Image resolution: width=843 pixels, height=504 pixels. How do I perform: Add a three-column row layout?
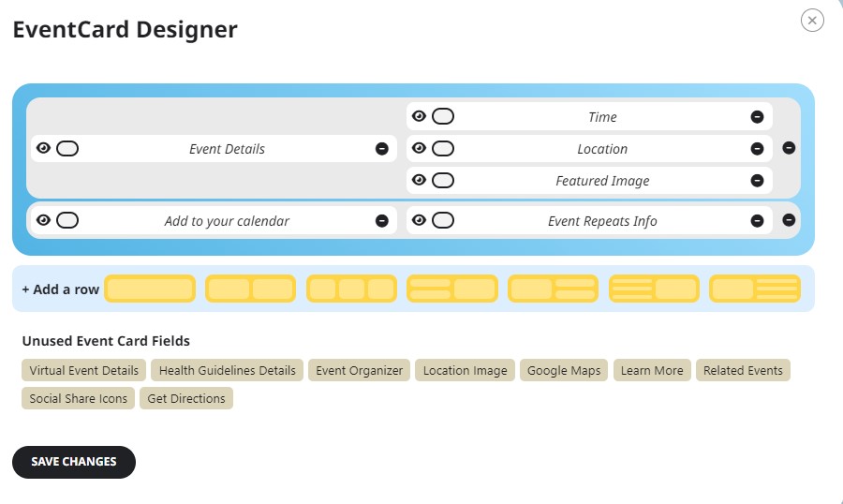pyautogui.click(x=351, y=289)
